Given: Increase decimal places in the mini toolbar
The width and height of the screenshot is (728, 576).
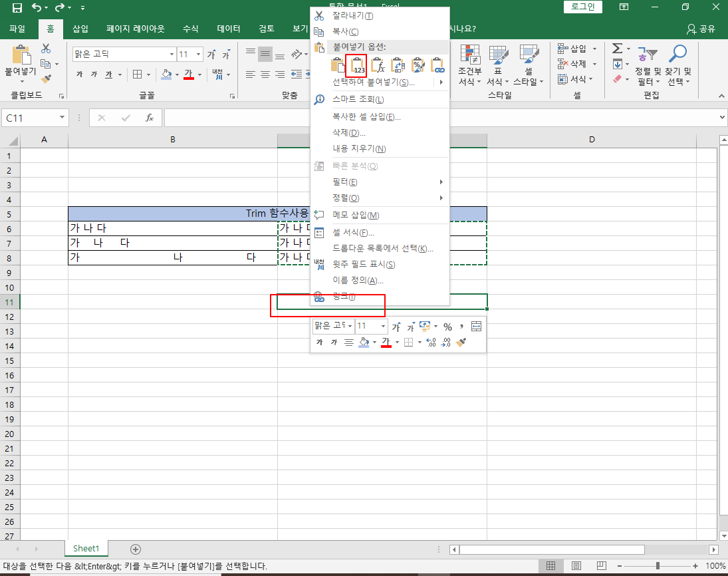Looking at the screenshot, I should click(431, 343).
